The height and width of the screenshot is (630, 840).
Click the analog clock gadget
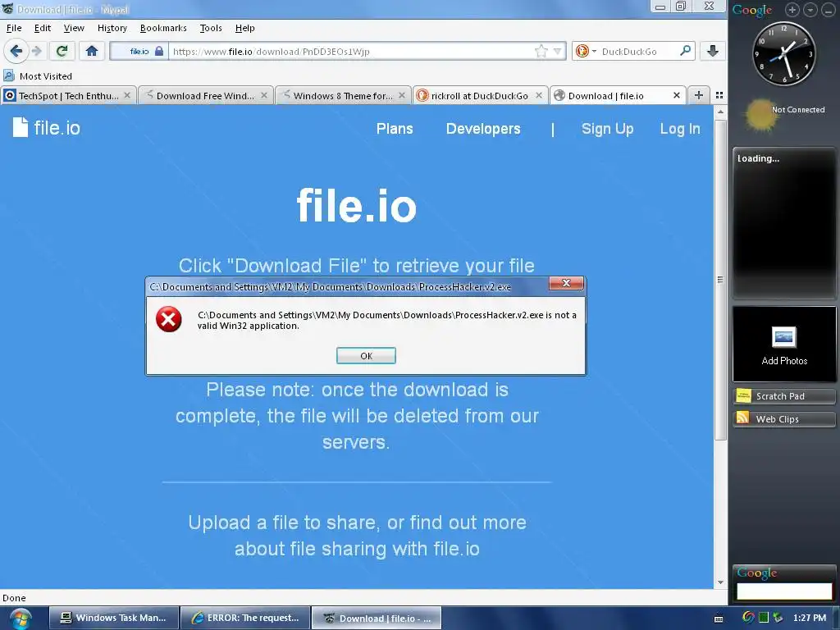tap(783, 53)
